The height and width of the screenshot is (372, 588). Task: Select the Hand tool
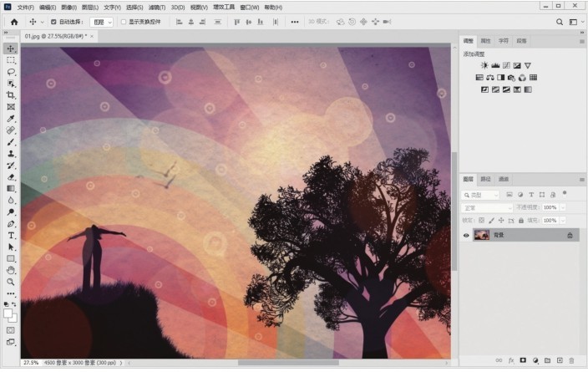pos(11,270)
